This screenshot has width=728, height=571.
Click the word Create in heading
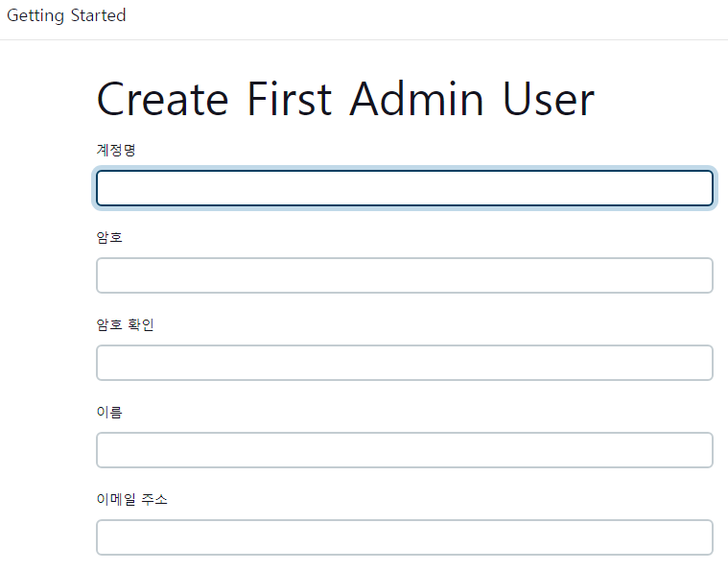tap(163, 99)
